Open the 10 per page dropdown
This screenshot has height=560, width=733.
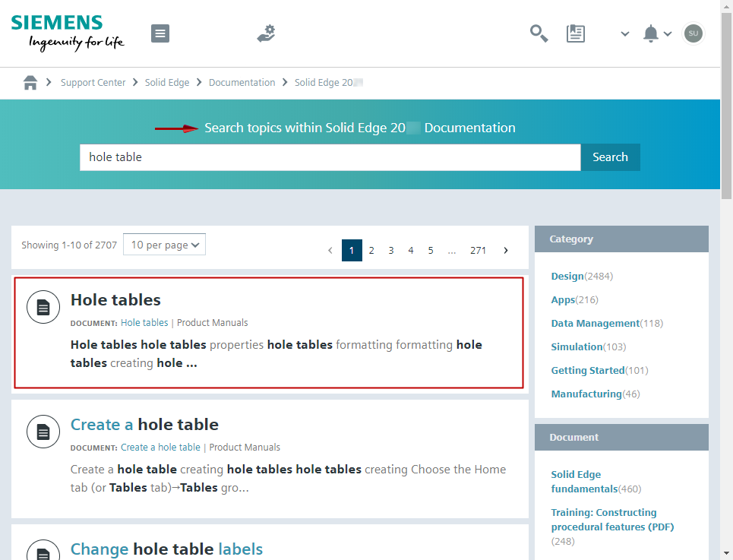(164, 245)
